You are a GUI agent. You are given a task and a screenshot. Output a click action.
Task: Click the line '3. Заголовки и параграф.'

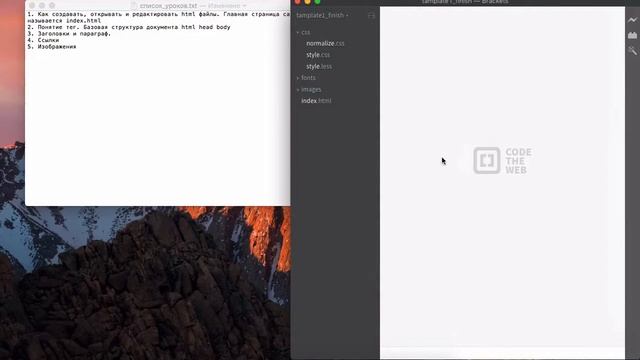[69, 34]
